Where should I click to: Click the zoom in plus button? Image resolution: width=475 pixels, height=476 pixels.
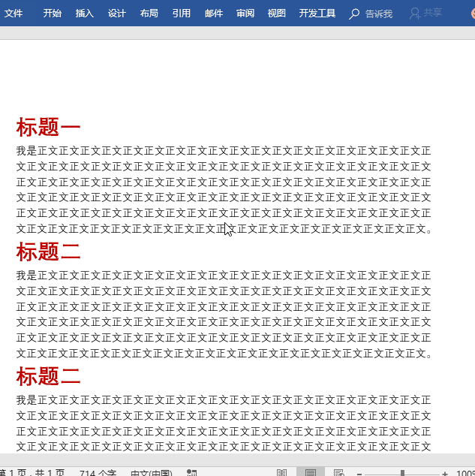coord(445,474)
